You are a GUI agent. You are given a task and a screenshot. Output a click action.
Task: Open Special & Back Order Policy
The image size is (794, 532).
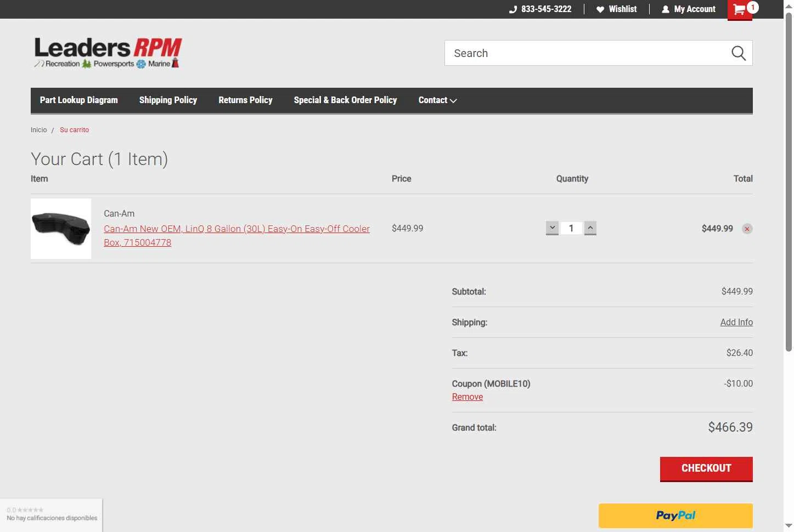click(x=345, y=100)
